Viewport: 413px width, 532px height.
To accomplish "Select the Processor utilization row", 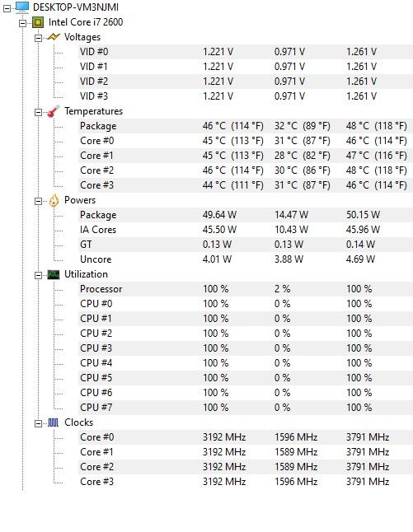I will point(246,289).
